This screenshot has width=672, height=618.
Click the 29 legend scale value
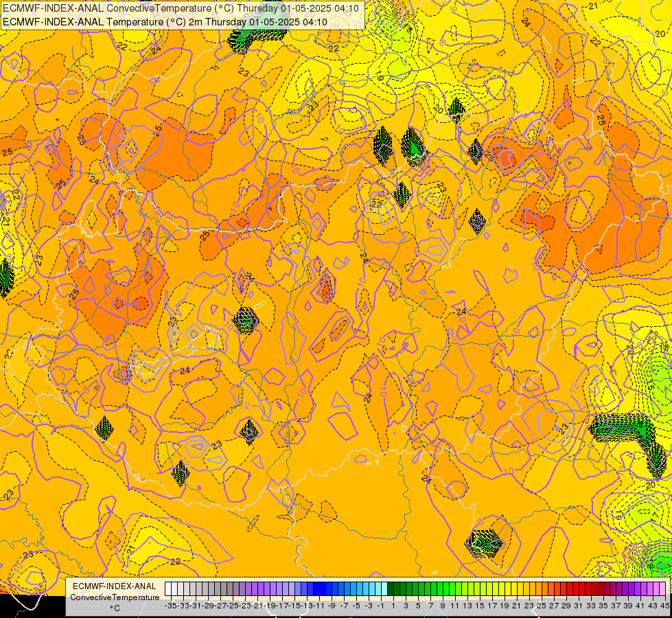coord(566,606)
